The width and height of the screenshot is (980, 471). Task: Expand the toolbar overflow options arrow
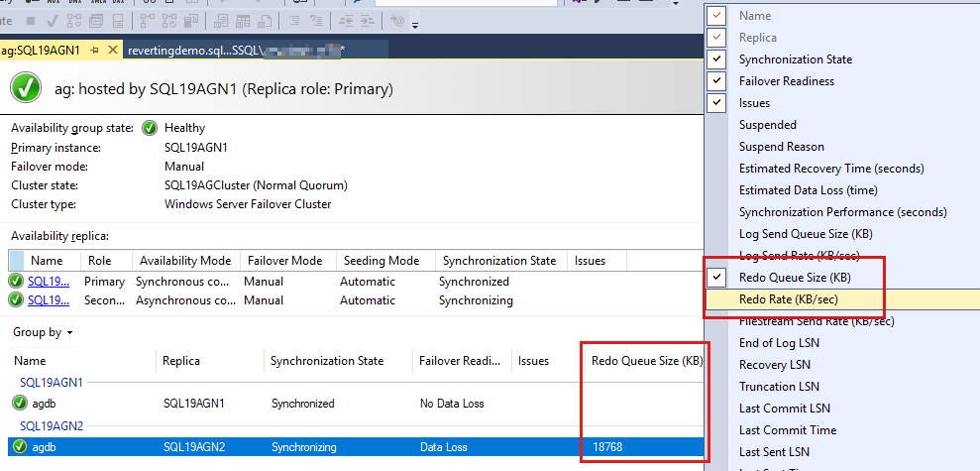coord(415,26)
